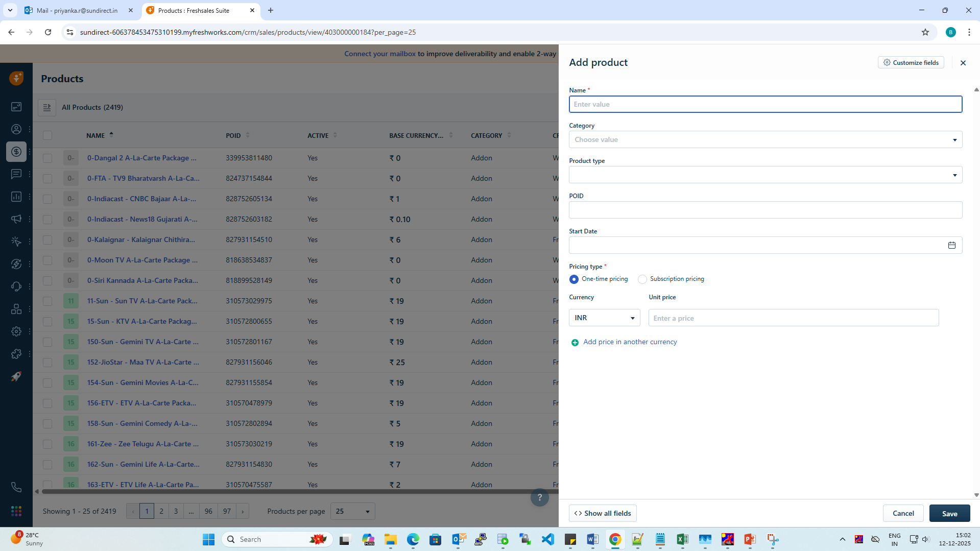Open the Conversations chat icon in sidebar

[x=16, y=174]
